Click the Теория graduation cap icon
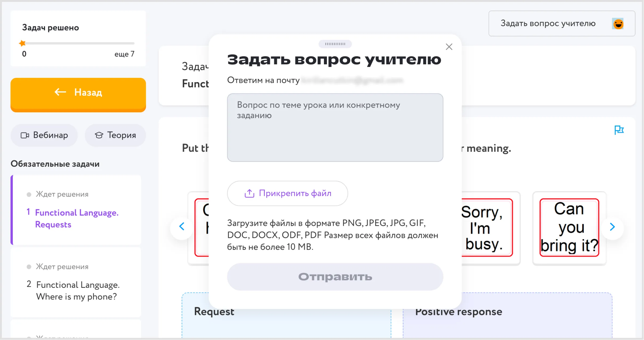The height and width of the screenshot is (340, 644). [99, 135]
